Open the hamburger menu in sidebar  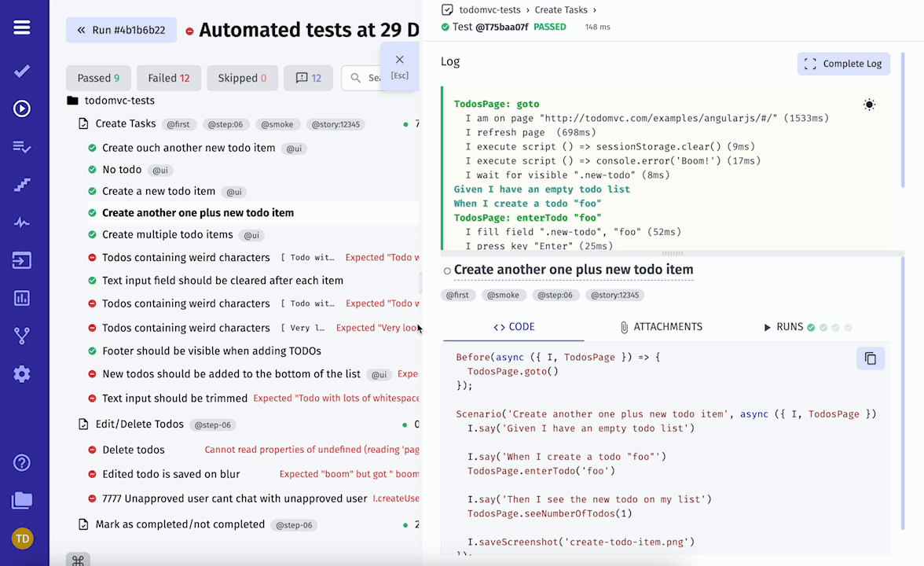click(22, 27)
